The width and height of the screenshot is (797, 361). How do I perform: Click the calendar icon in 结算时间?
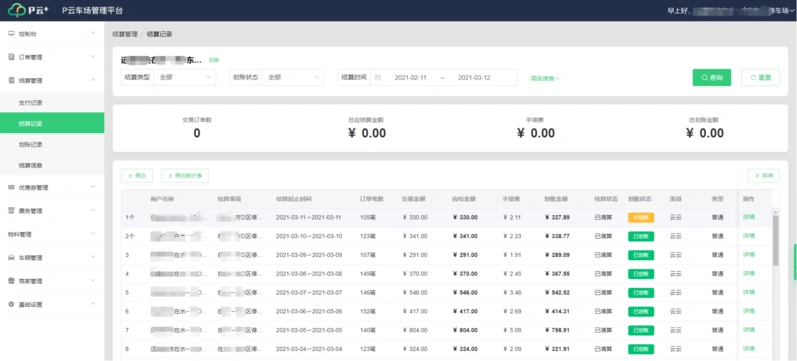point(378,78)
